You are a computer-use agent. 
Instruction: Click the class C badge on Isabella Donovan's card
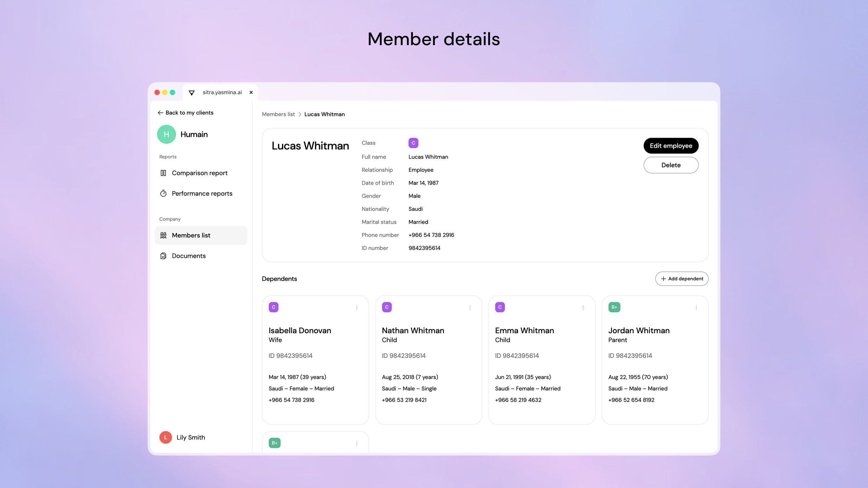[x=274, y=307]
